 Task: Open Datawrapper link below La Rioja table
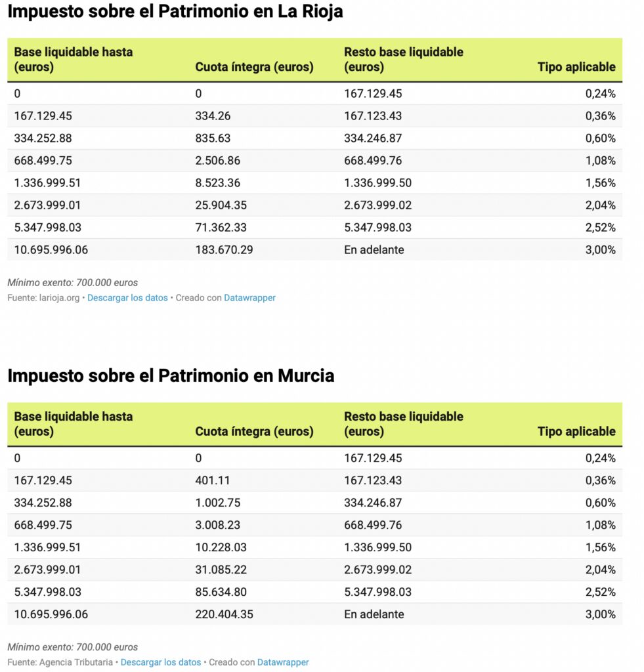[x=249, y=298]
